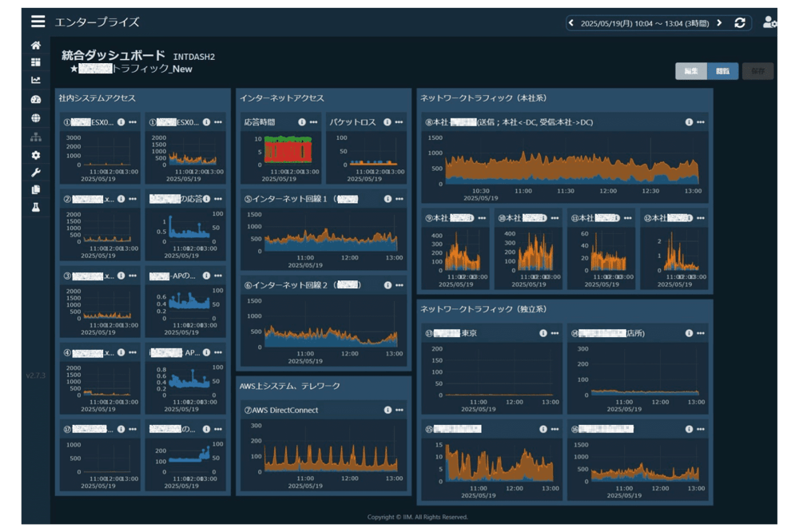
Task: Show info for ④ widget
Action: click(121, 352)
